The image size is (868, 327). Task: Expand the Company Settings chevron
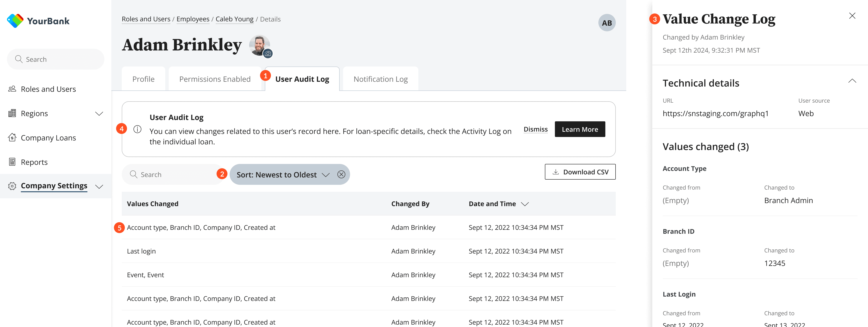(99, 187)
